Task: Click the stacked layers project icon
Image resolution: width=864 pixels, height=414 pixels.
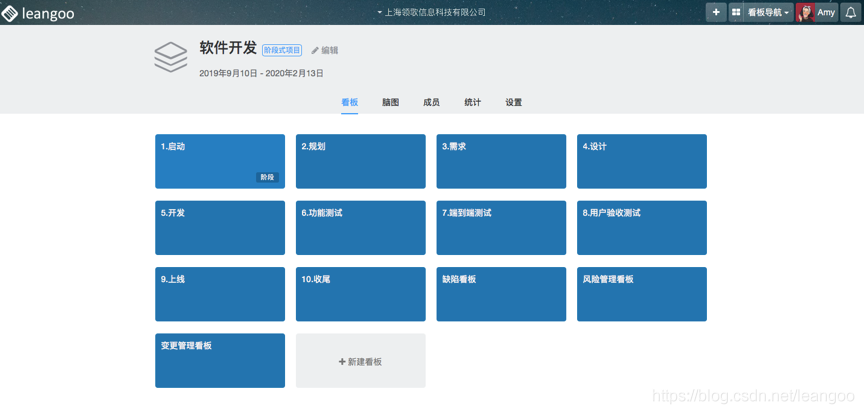Action: [x=171, y=57]
